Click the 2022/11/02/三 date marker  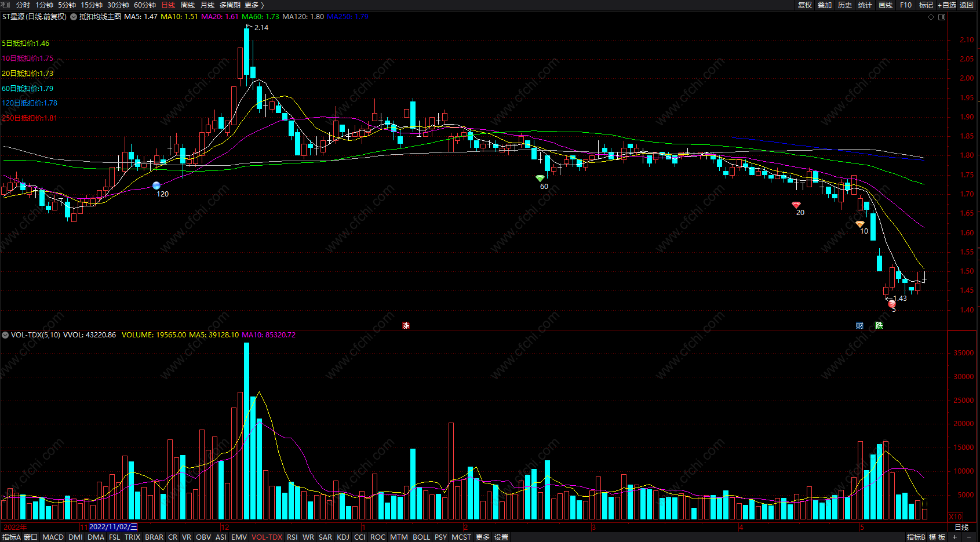coord(114,527)
